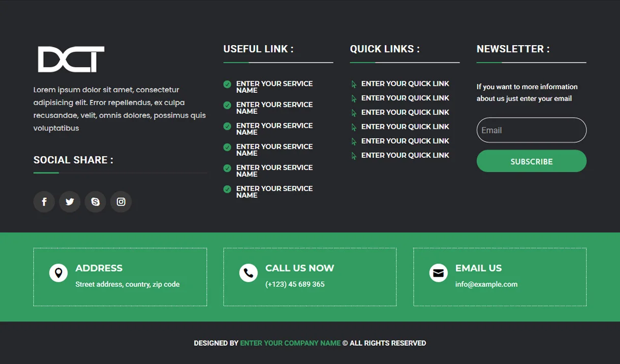Viewport: 620px width, 364px height.
Task: Open the Facebook social share icon
Action: point(44,202)
